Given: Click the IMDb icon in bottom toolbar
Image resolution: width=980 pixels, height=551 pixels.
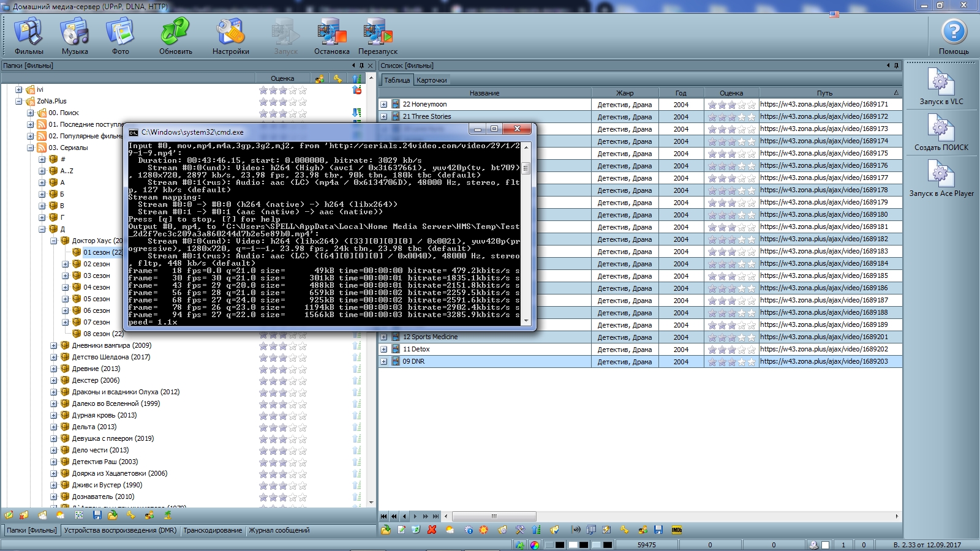Looking at the screenshot, I should point(677,530).
